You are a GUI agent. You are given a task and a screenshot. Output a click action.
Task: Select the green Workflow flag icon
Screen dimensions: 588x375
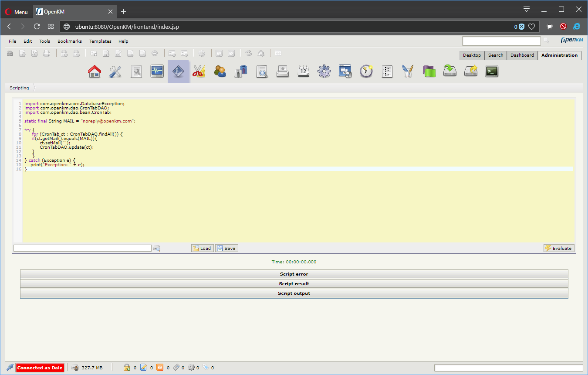click(429, 71)
